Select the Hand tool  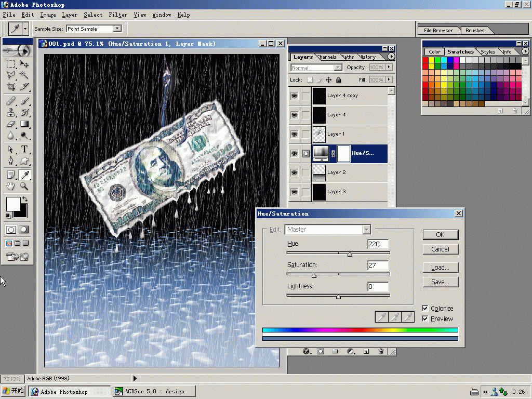coord(11,186)
